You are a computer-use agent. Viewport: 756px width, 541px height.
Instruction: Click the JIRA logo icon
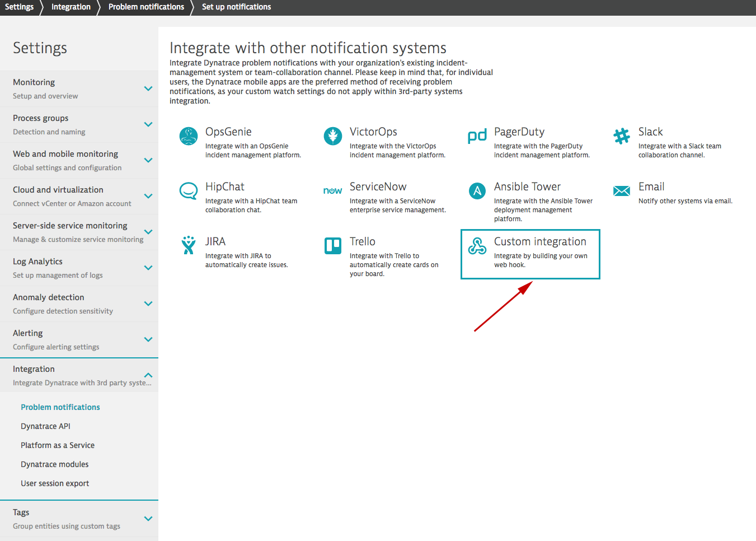pyautogui.click(x=189, y=245)
